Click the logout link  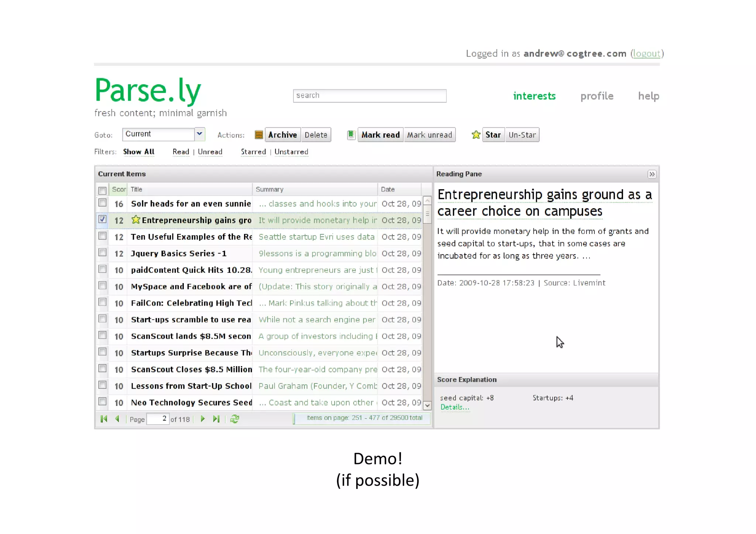pyautogui.click(x=646, y=54)
